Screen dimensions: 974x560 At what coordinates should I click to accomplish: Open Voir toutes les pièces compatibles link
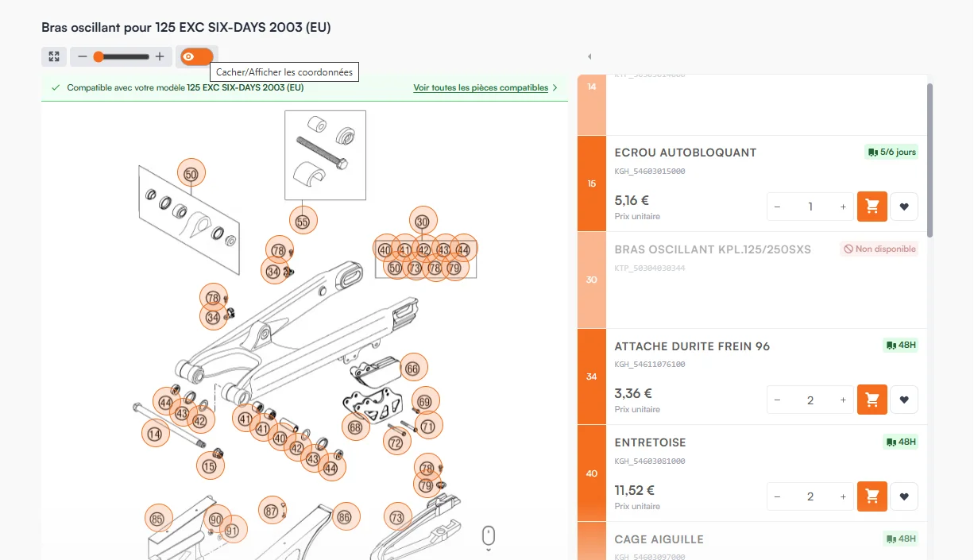(x=481, y=88)
